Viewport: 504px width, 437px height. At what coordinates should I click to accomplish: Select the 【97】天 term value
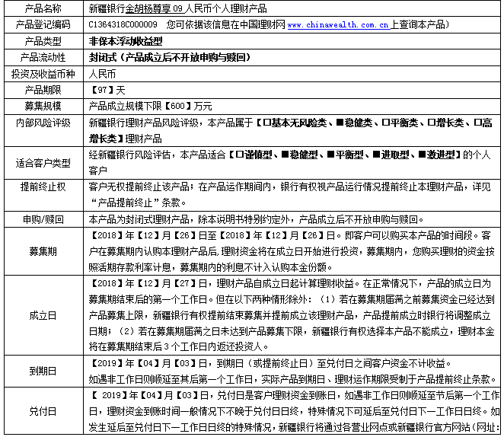[x=107, y=90]
